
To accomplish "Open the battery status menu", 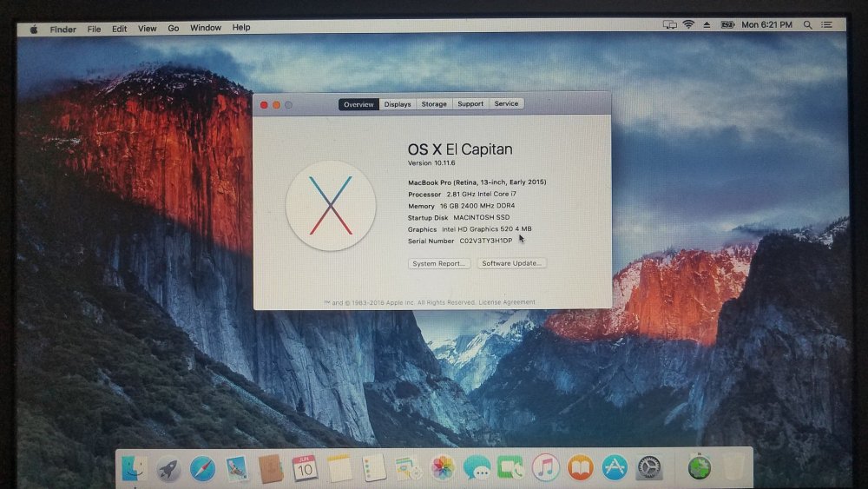I will point(727,25).
